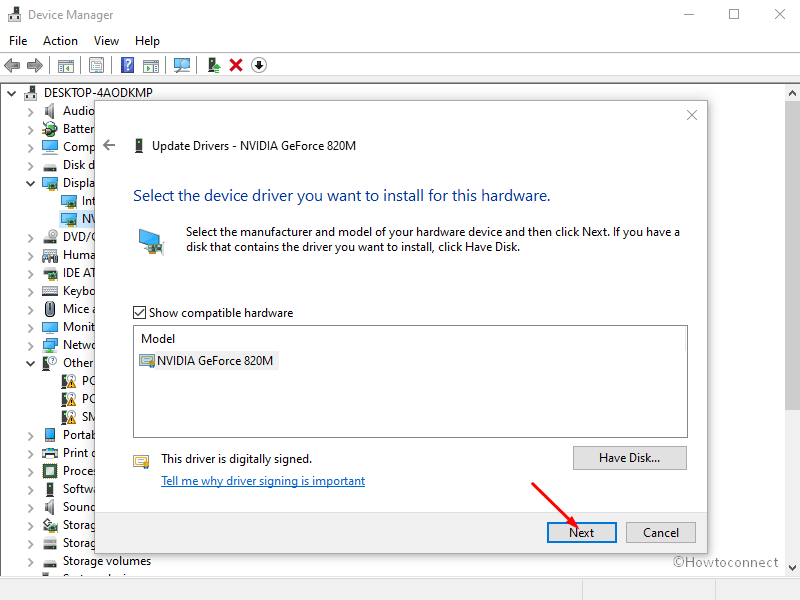Click the Mice category icon
Screen dimensions: 800x600
[x=49, y=309]
